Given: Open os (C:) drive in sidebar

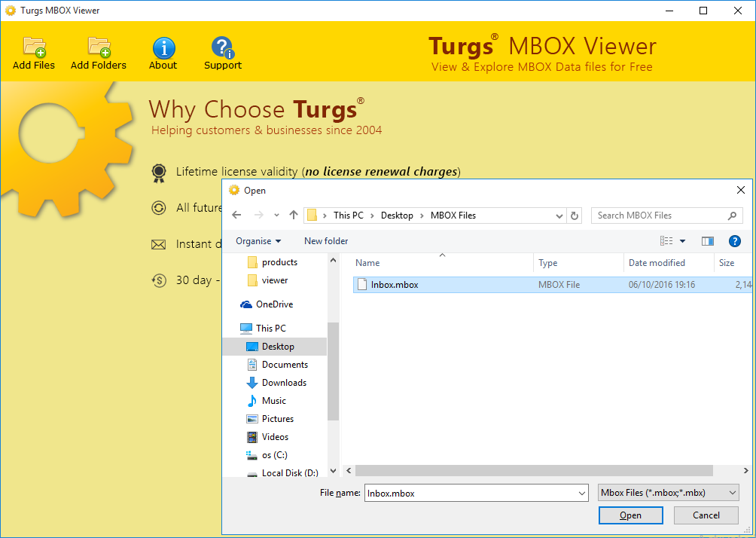Looking at the screenshot, I should click(x=267, y=455).
